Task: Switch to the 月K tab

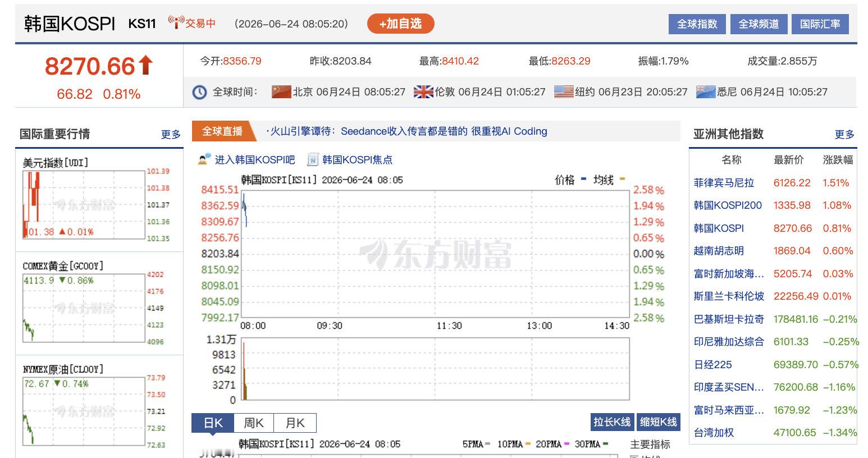Action: (295, 423)
